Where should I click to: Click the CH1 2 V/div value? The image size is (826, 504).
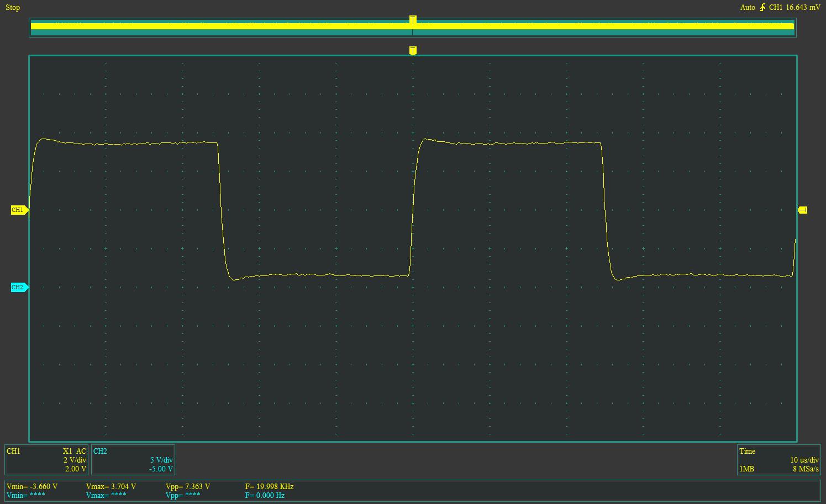click(75, 460)
